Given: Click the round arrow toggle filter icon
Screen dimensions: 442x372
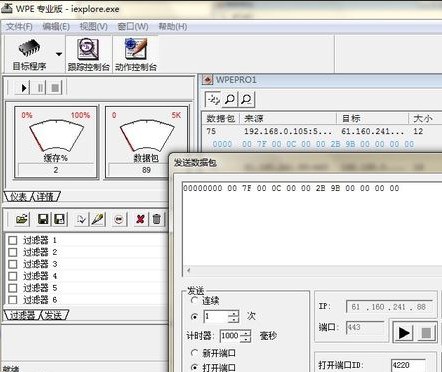Looking at the screenshot, I should 119,219.
